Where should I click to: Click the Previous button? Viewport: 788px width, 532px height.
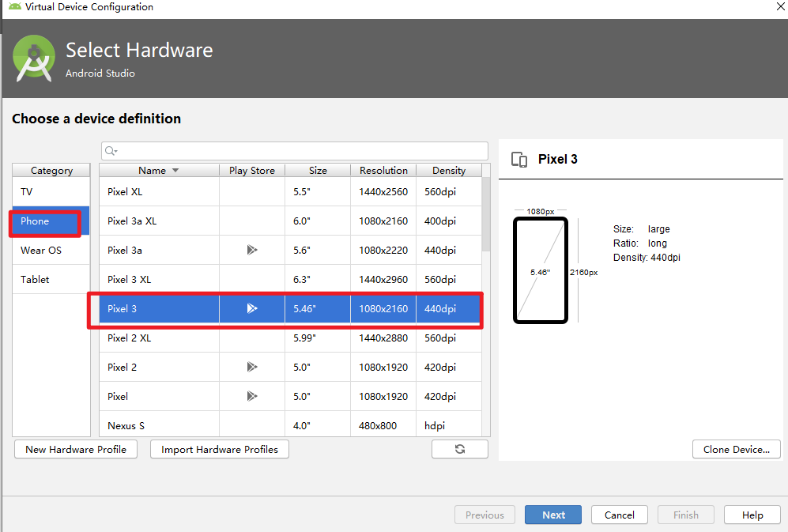coord(485,515)
